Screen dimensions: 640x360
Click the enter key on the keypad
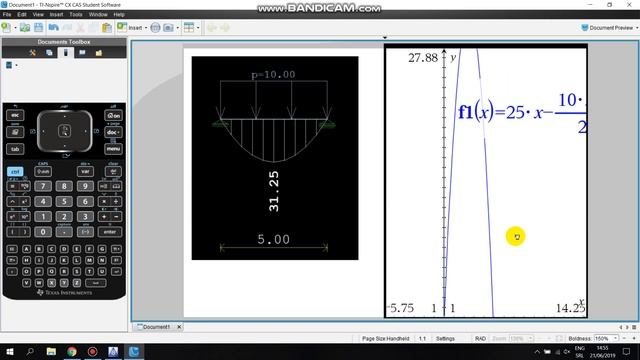pos(110,232)
